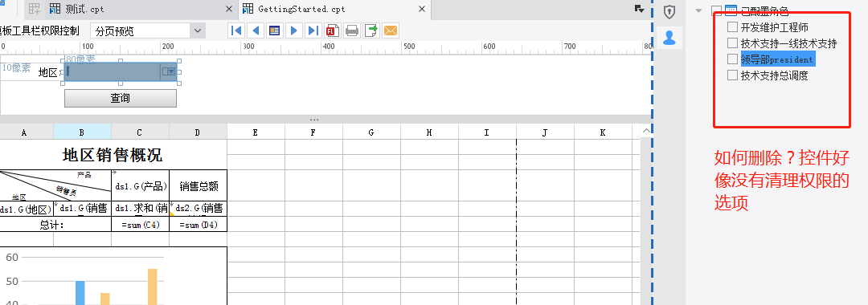Go to previous page arrow
The width and height of the screenshot is (868, 305).
256,31
